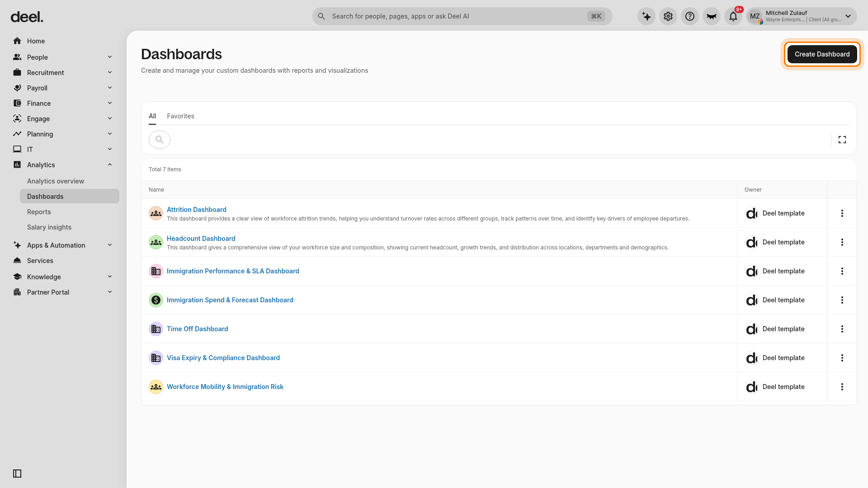868x488 pixels.
Task: Toggle fullscreen view of dashboards table
Action: click(x=842, y=140)
